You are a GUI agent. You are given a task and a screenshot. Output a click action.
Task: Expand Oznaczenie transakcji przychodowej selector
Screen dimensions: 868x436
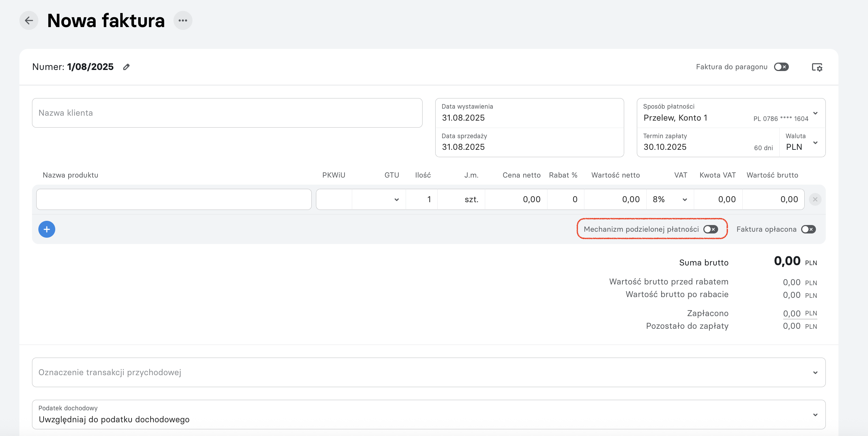click(429, 372)
